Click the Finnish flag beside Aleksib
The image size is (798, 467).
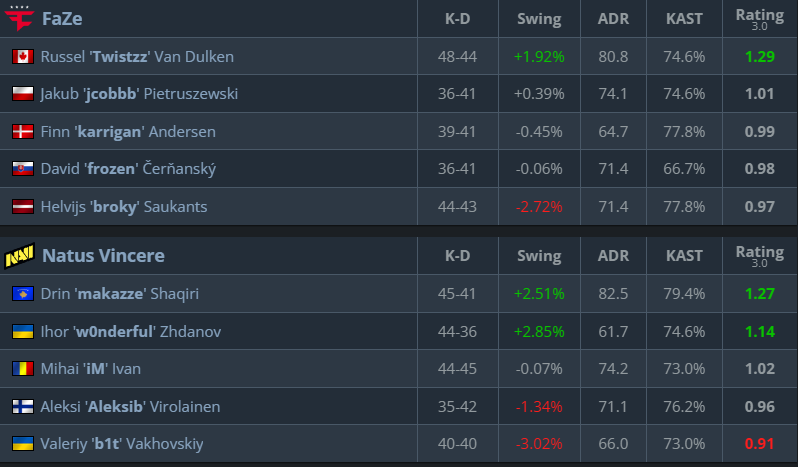tap(22, 407)
